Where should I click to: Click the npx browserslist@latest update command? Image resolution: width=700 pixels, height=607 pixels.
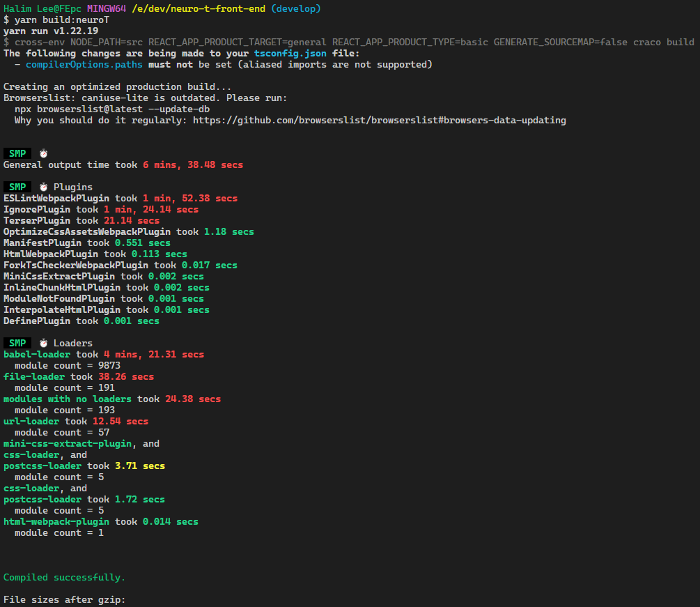click(112, 109)
